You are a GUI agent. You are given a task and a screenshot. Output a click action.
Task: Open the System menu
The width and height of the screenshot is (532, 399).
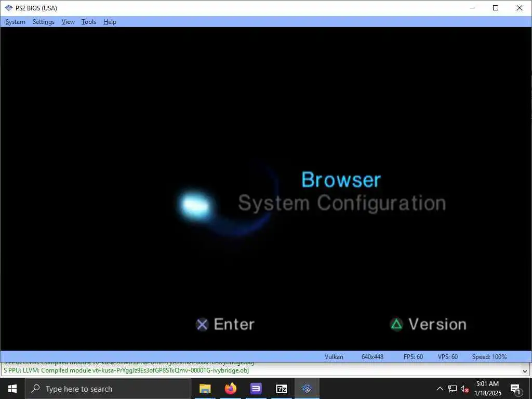(15, 22)
